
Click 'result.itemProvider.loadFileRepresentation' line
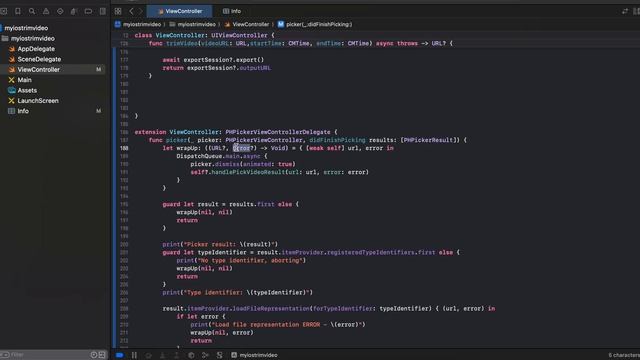[x=329, y=309]
